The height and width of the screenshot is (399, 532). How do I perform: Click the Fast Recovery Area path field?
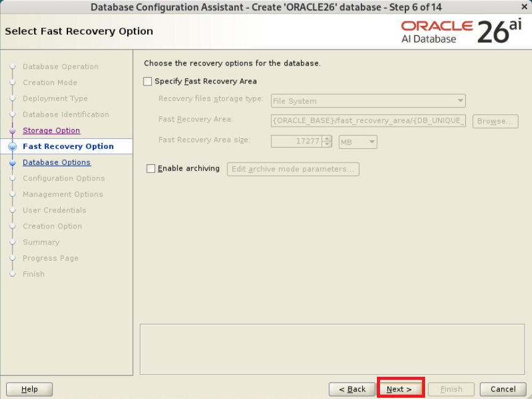click(x=368, y=121)
